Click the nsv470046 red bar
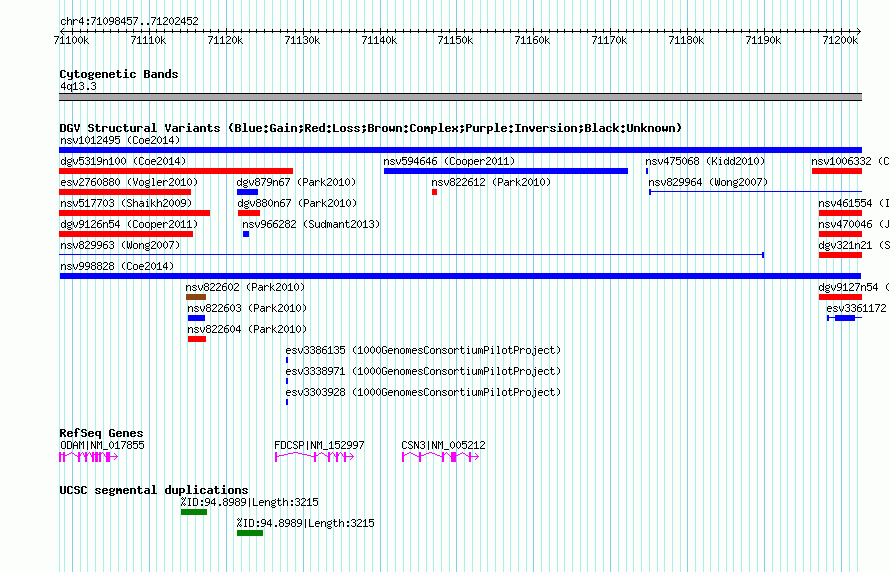 [x=840, y=234]
